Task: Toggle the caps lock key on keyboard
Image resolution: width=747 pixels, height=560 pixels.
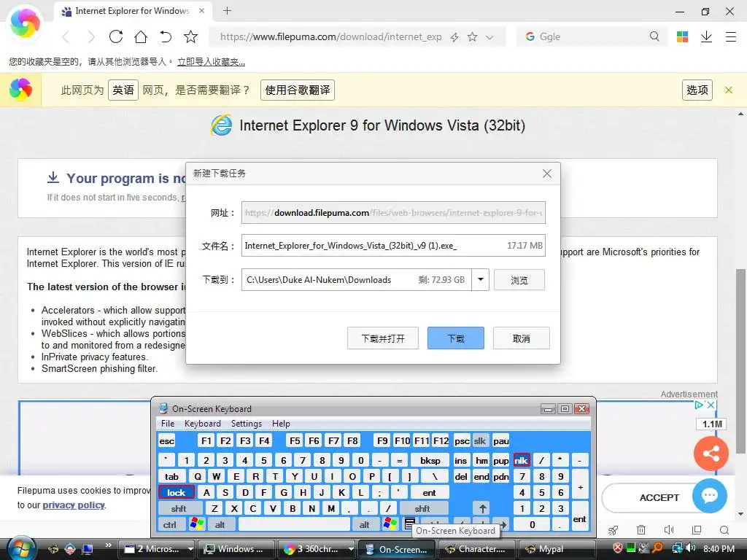Action: coord(177,492)
